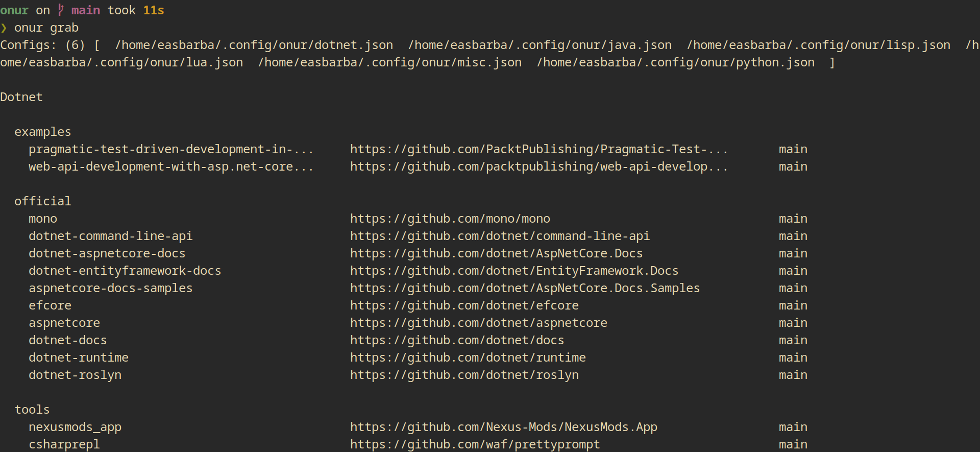Click 'main' branch name in prompt line
Screen dimensions: 980x452
tap(86, 10)
